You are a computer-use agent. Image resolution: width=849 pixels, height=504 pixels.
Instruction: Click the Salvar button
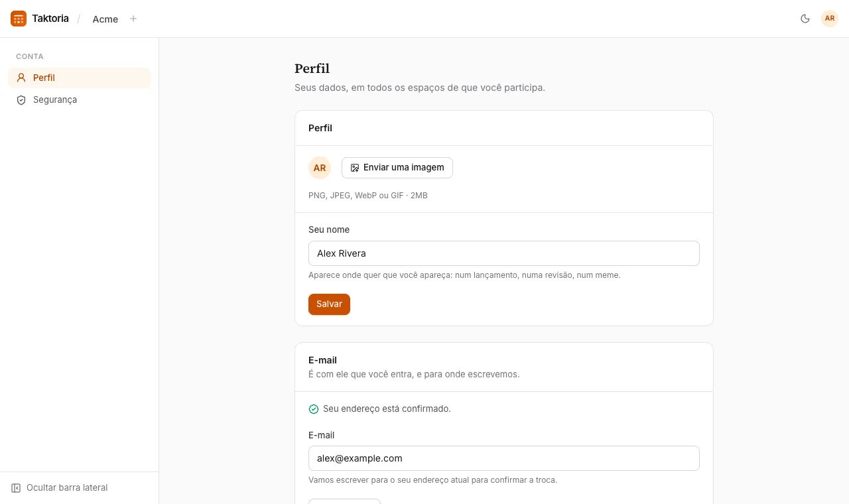(x=329, y=304)
